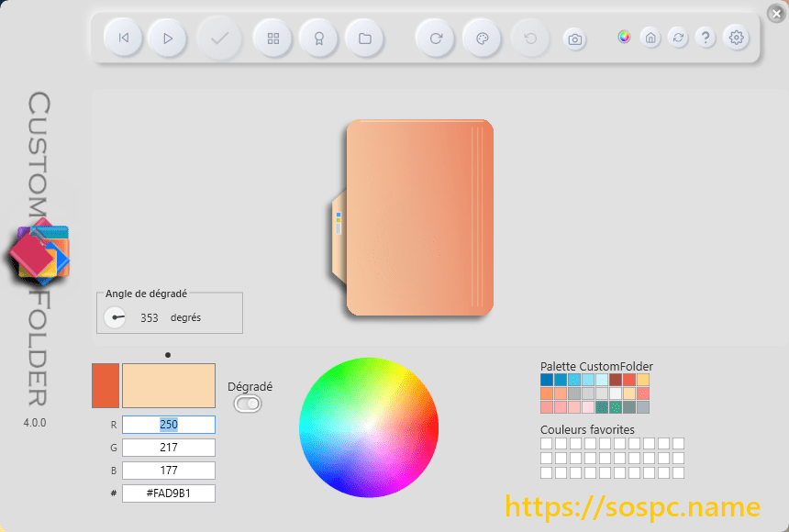This screenshot has height=532, width=789.
Task: Click the clockwise redo arrow icon
Action: point(436,39)
